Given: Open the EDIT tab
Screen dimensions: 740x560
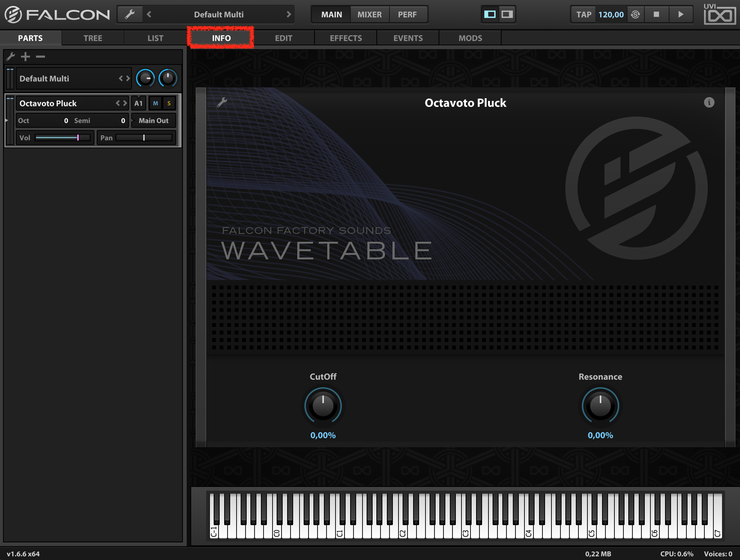Looking at the screenshot, I should point(283,38).
